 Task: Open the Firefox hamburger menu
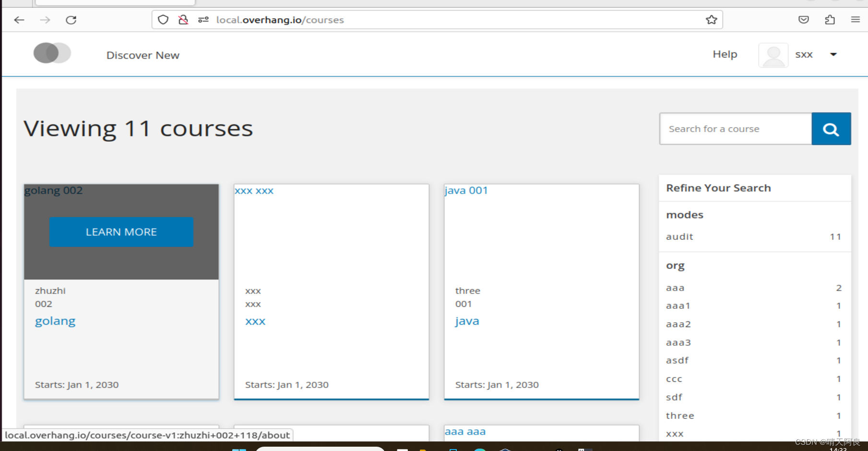click(855, 20)
